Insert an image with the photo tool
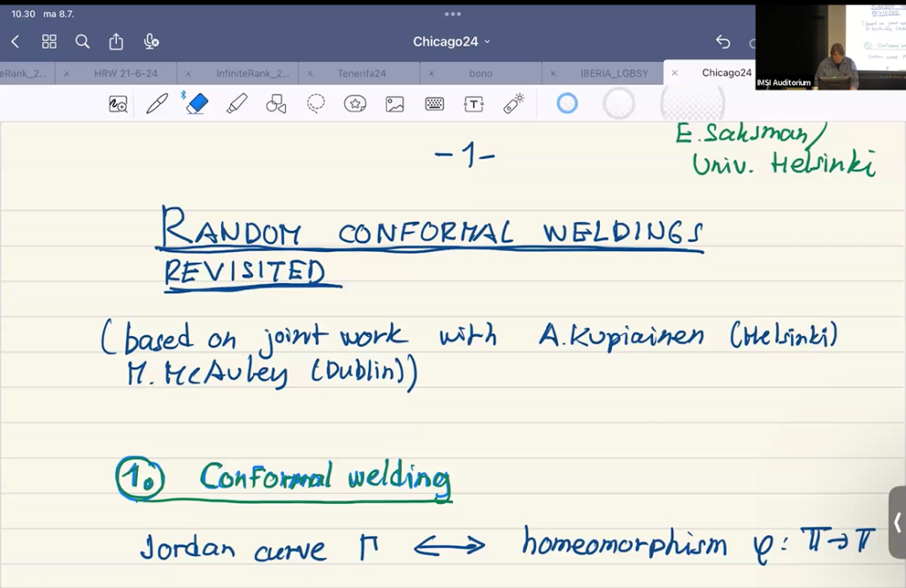The width and height of the screenshot is (906, 588). [x=393, y=103]
